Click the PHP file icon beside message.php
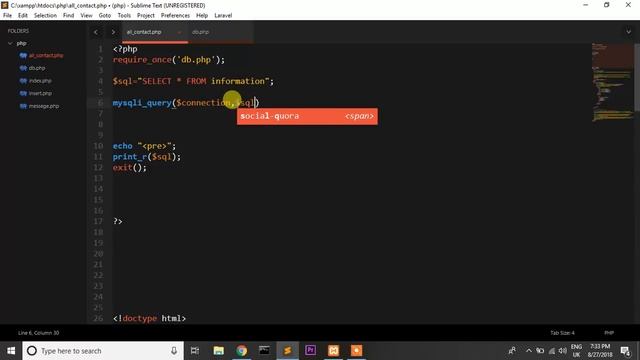Screen dimensions: 640x360 click(x=23, y=106)
